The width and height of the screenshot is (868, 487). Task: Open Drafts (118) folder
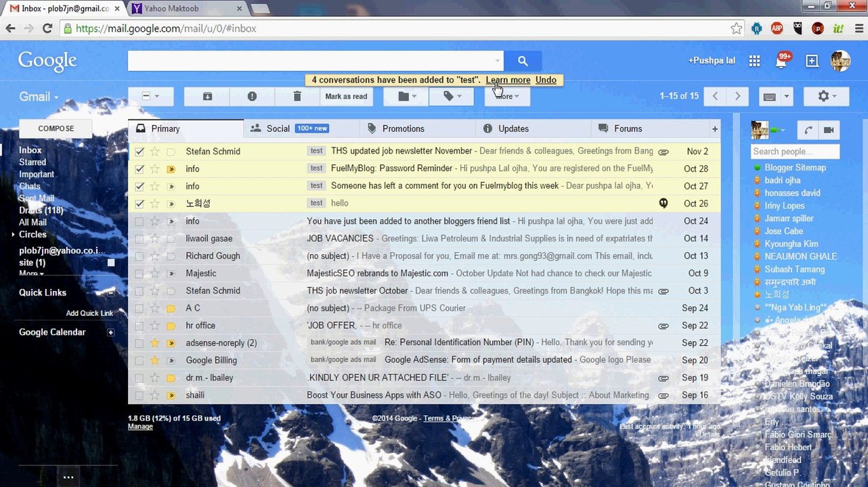tap(41, 210)
